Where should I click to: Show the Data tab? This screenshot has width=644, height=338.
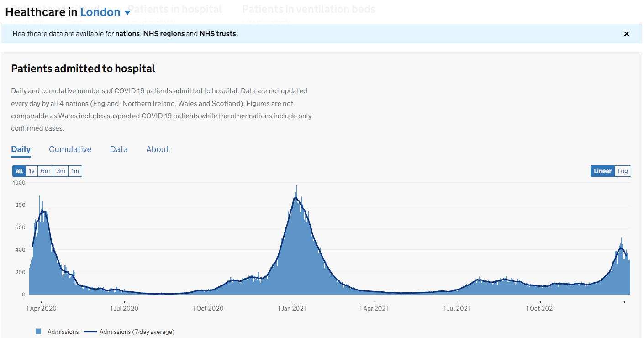point(119,149)
